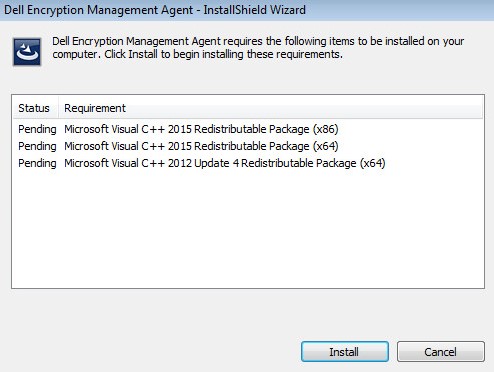Viewport: 494px width, 372px height.
Task: Sort by the Status column header
Action: point(34,108)
